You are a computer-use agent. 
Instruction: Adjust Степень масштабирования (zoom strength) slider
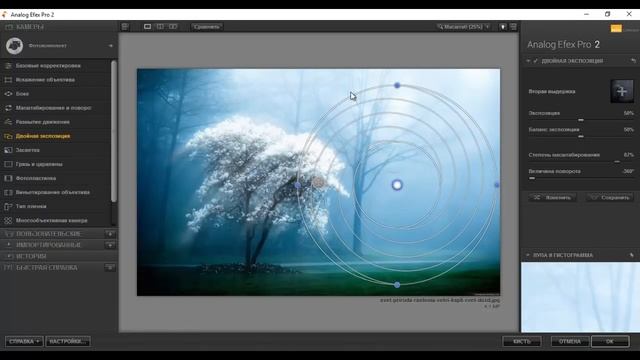pos(617,162)
